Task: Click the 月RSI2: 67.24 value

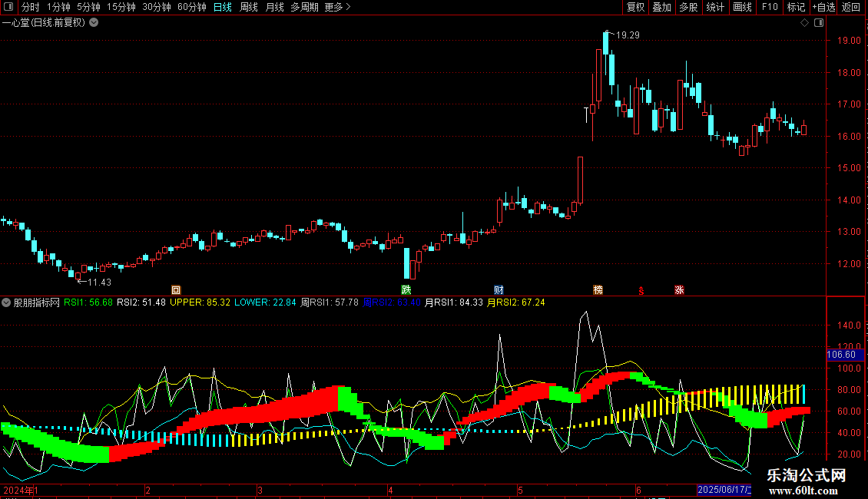Action: 515,302
